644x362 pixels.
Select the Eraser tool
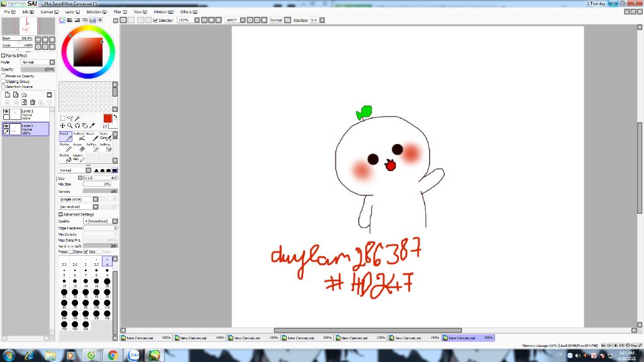coord(79,148)
